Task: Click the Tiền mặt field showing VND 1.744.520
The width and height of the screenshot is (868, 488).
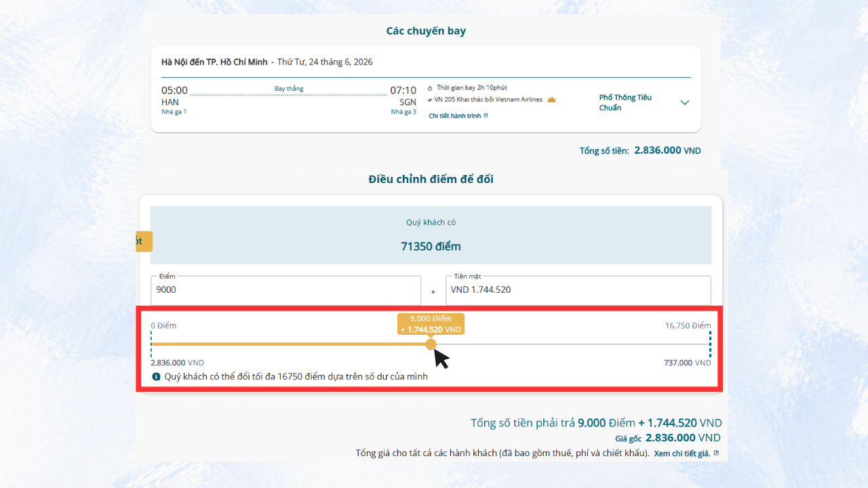Action: pos(578,290)
